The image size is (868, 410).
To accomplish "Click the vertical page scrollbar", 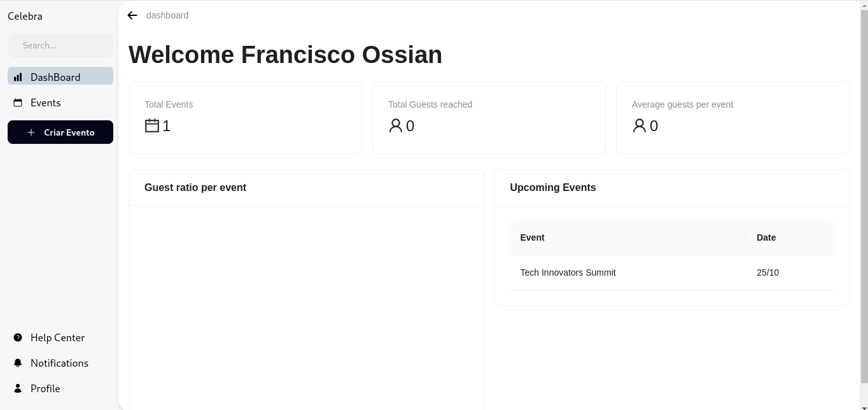I will 864,205.
